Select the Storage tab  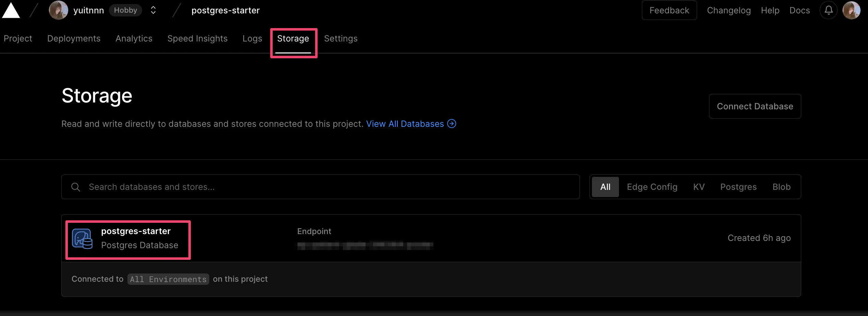coord(293,39)
